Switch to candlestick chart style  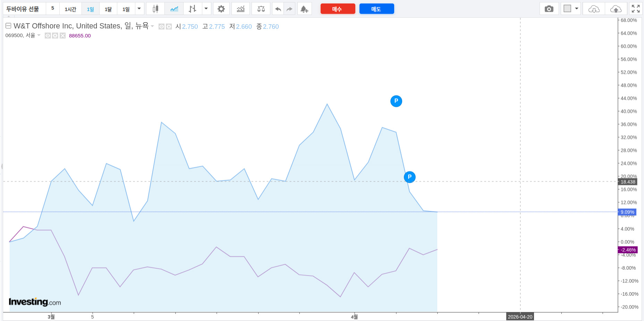point(155,9)
